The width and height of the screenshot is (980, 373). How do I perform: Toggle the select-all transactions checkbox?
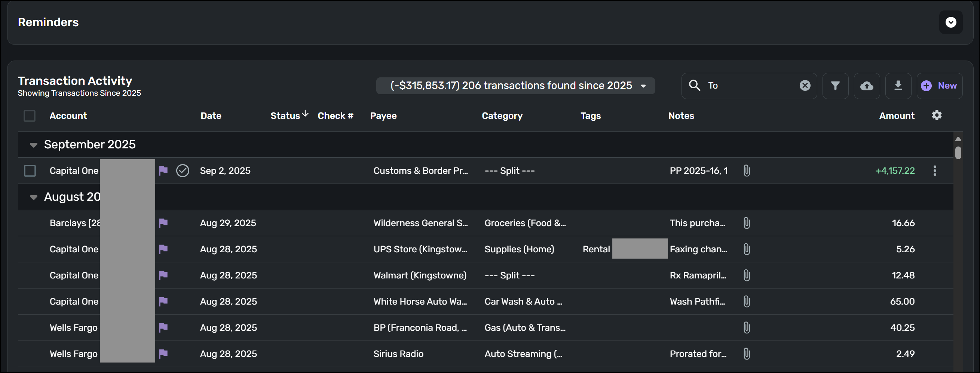pyautogui.click(x=30, y=116)
